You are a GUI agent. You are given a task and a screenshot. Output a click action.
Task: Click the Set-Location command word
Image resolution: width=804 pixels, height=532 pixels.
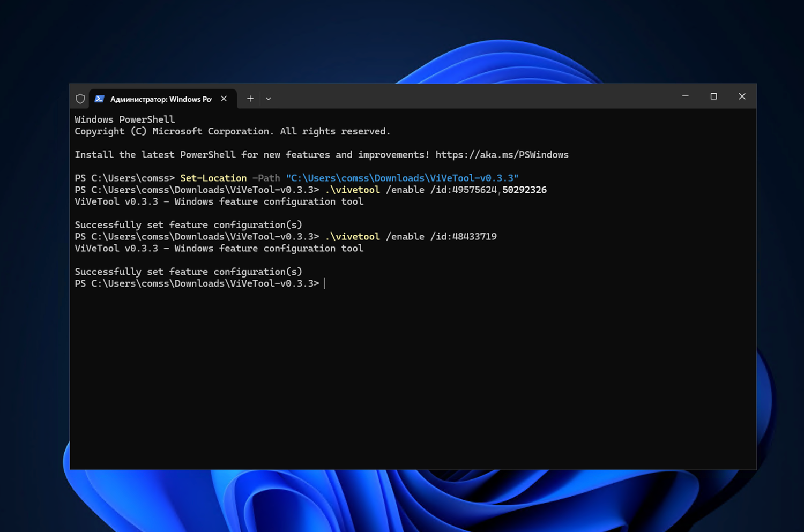[x=213, y=178]
